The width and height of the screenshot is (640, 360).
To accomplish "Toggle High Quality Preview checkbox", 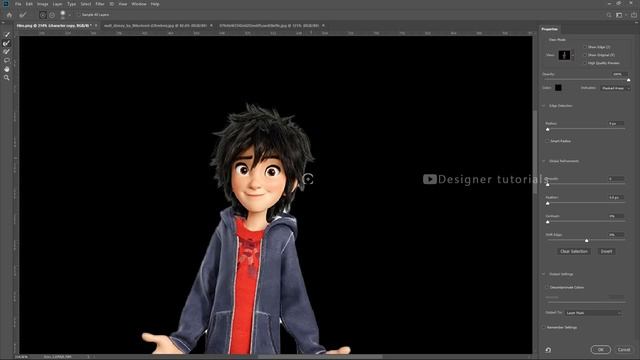I will (585, 63).
